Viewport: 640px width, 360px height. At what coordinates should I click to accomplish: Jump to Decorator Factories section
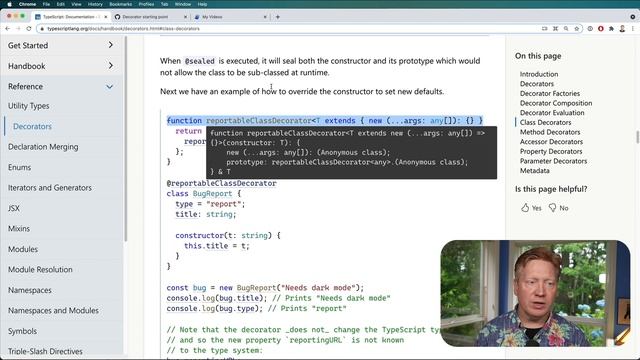[x=550, y=93]
